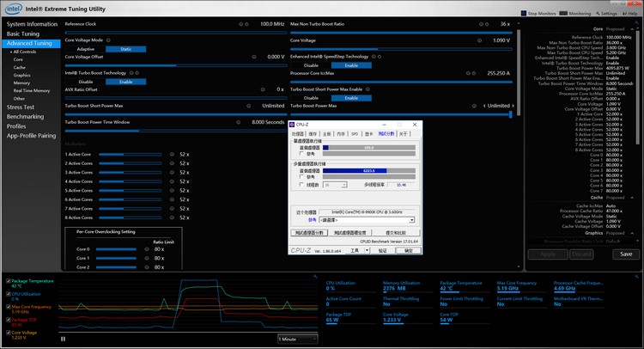Click the info icon beside Turbo Boost Short Power Max
The image size is (644, 349).
tap(248, 106)
